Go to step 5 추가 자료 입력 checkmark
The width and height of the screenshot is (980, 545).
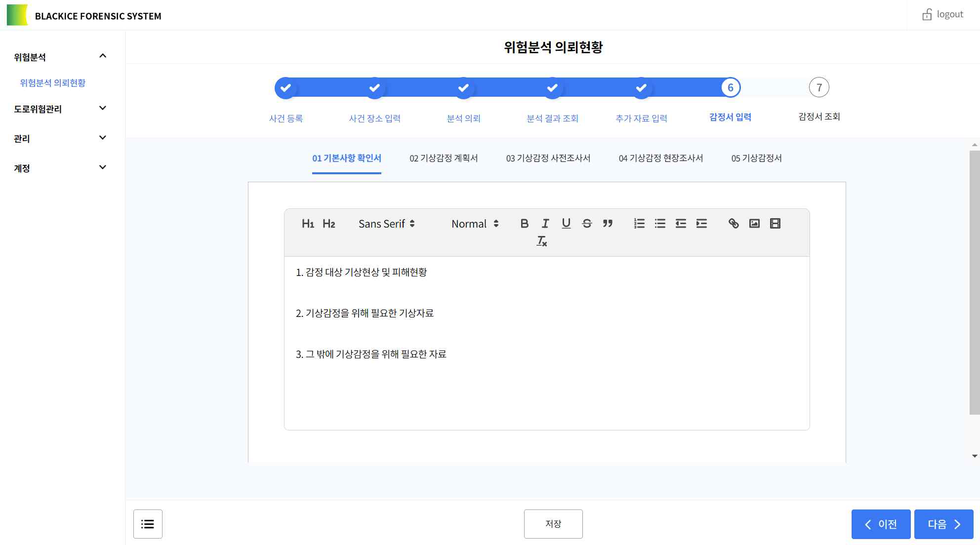641,88
